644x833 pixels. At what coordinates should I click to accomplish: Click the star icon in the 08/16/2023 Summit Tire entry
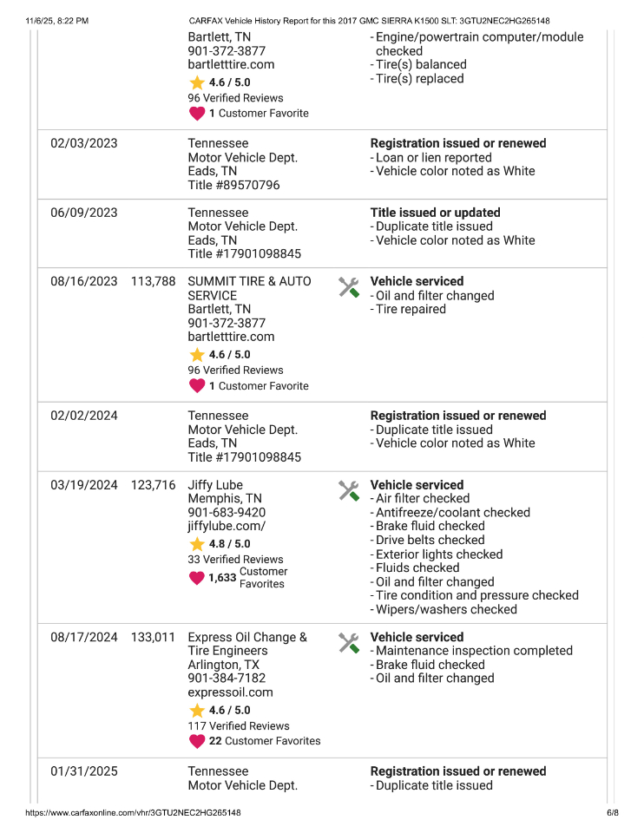point(197,355)
